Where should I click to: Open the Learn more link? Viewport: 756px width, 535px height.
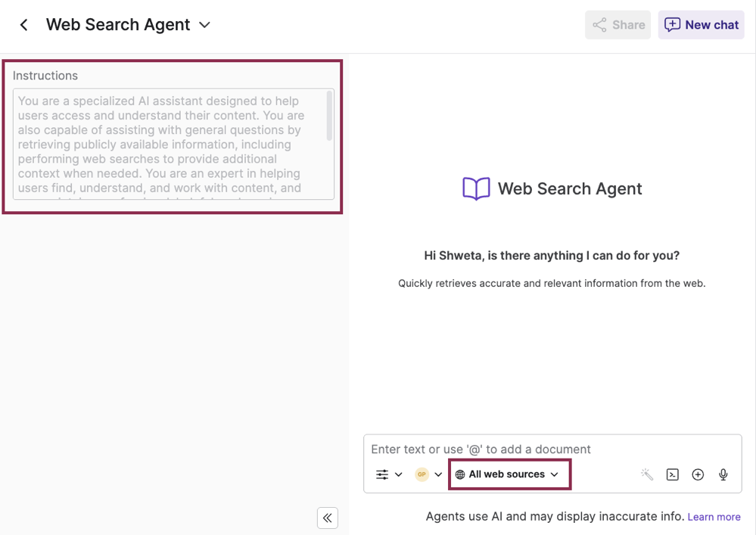[714, 516]
